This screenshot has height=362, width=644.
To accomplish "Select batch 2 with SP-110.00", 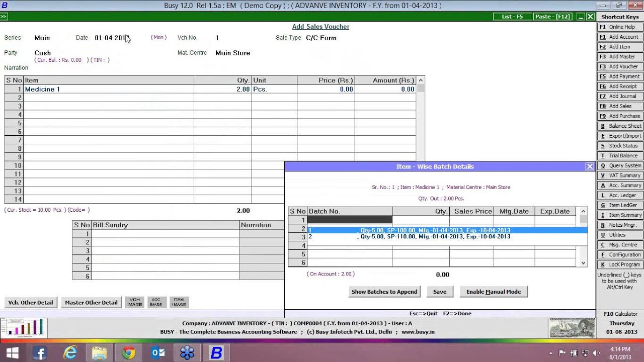I will [x=447, y=237].
